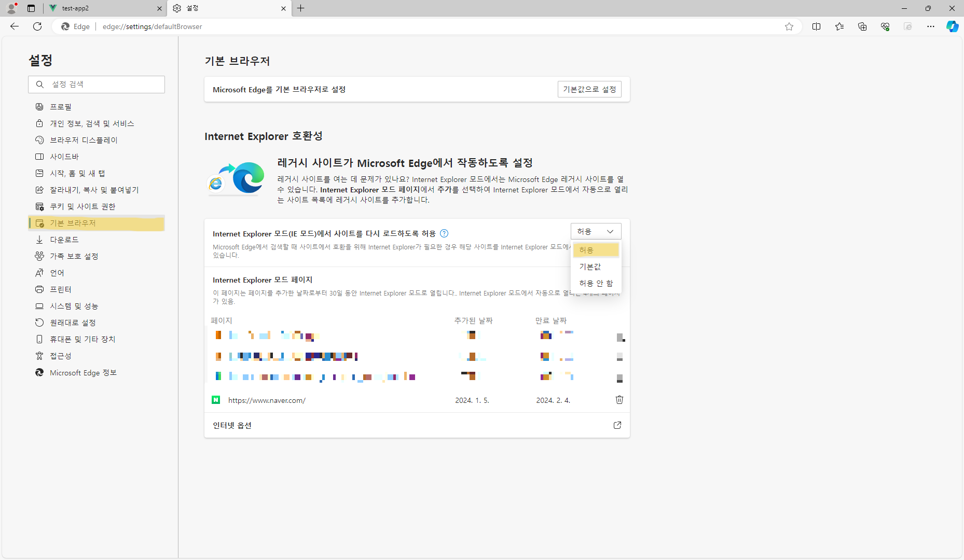Choose 기본값 in the dropdown list

pos(596,267)
